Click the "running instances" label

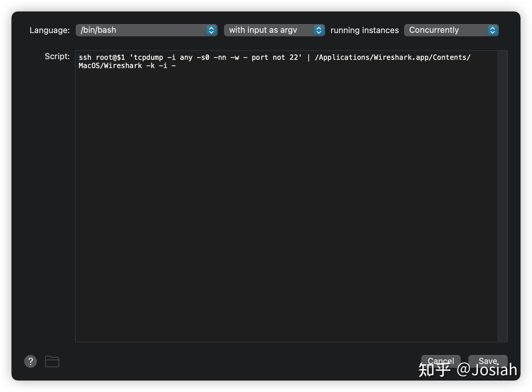point(364,30)
